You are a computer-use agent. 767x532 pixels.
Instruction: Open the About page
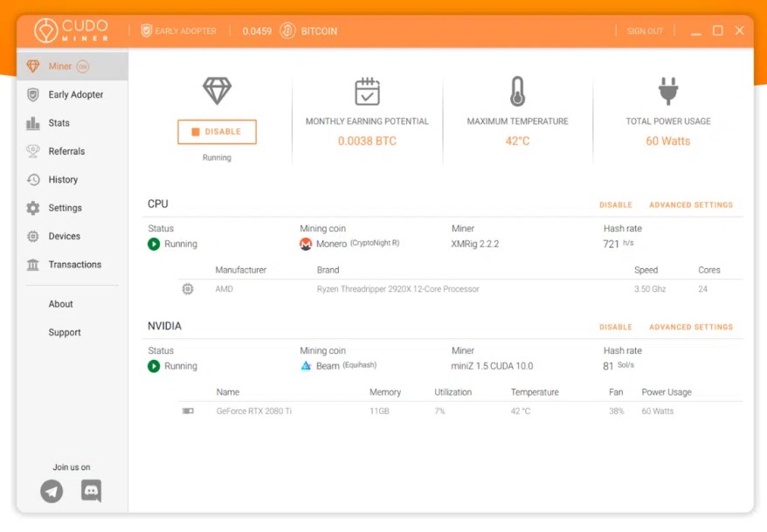60,304
